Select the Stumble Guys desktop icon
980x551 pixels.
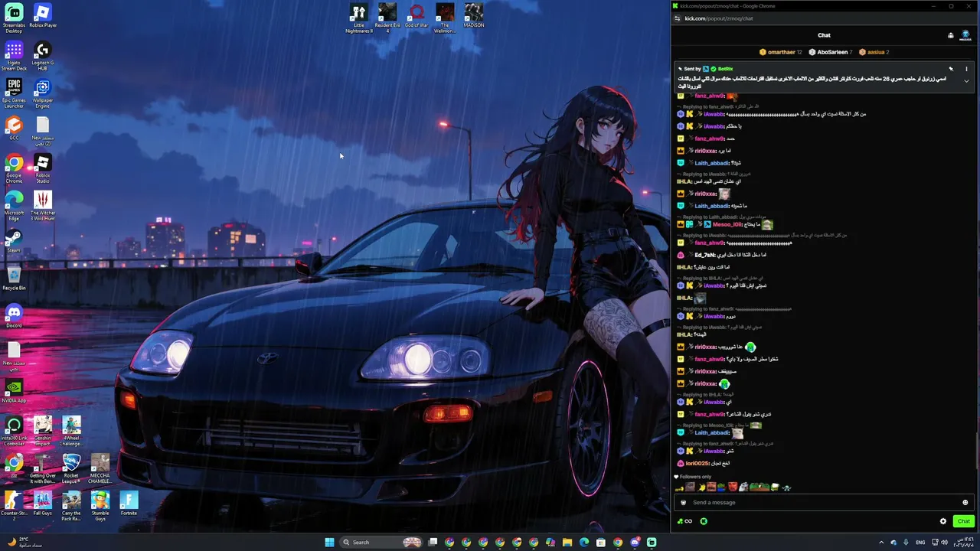[x=100, y=506]
